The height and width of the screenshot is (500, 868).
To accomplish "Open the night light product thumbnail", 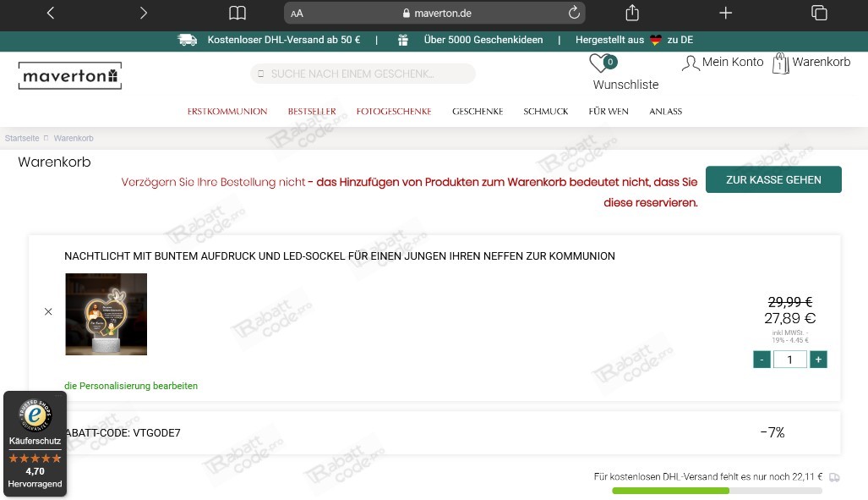I will tap(106, 315).
